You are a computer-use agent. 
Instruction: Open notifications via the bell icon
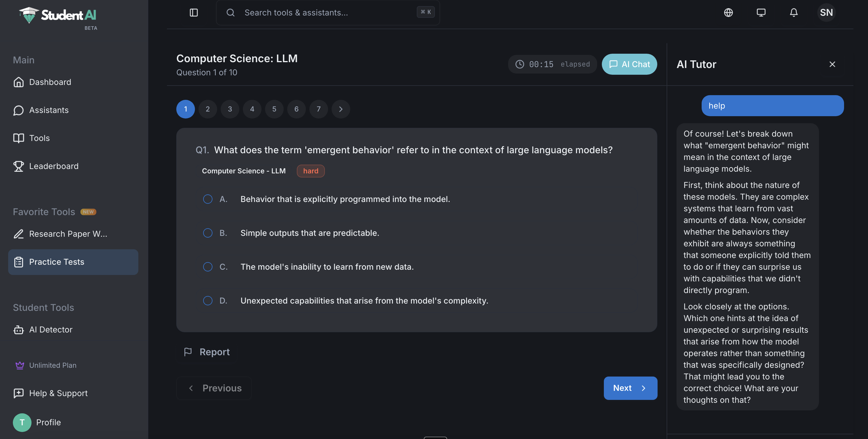click(794, 13)
